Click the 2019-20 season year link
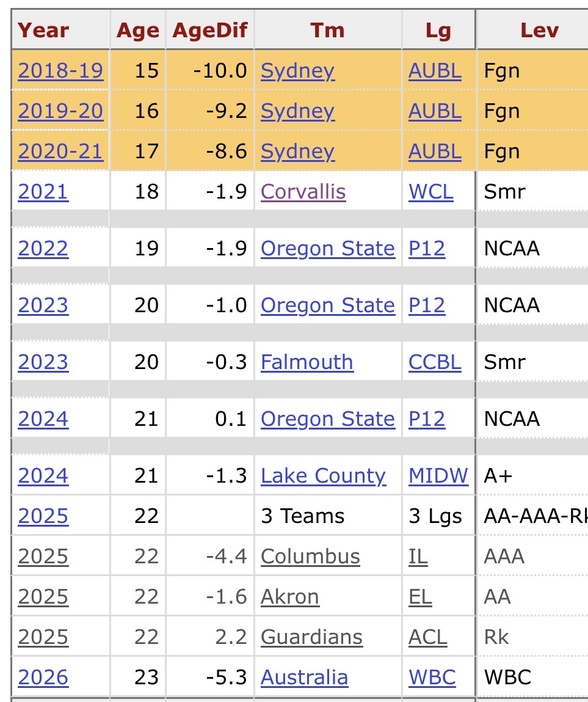588x702 pixels. [60, 111]
